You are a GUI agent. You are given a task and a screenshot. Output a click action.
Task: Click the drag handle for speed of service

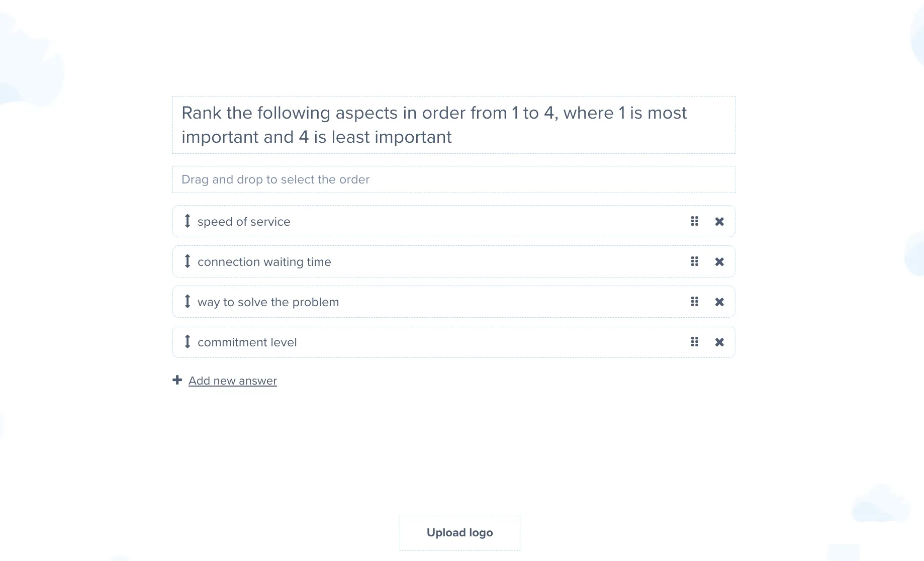pyautogui.click(x=694, y=221)
